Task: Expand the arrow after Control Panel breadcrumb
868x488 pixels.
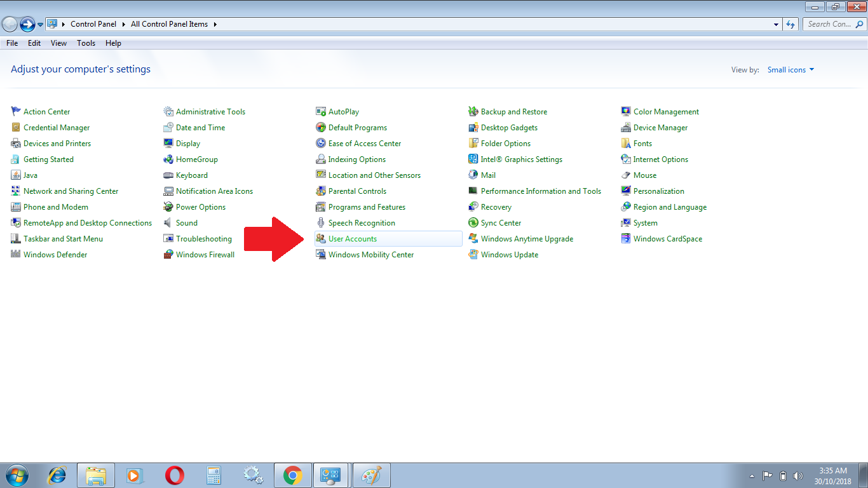Action: pos(124,24)
